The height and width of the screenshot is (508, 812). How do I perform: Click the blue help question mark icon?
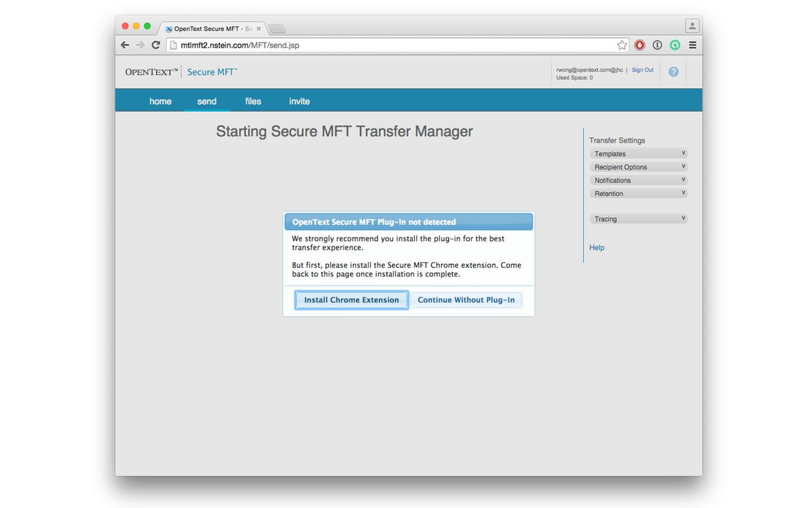pos(673,72)
